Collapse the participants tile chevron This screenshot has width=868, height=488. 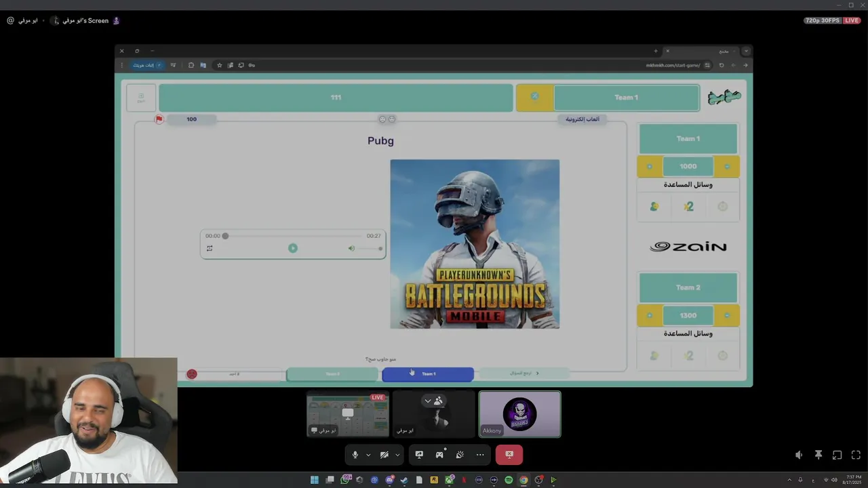428,401
